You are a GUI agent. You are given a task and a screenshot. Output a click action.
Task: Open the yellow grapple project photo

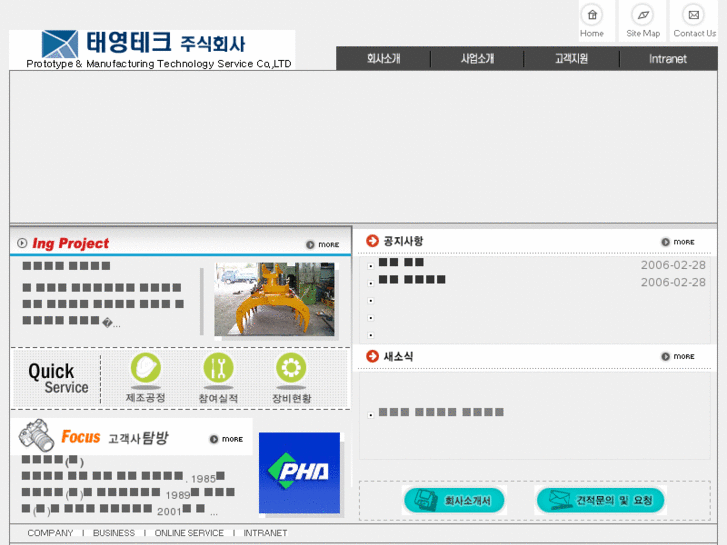(274, 299)
